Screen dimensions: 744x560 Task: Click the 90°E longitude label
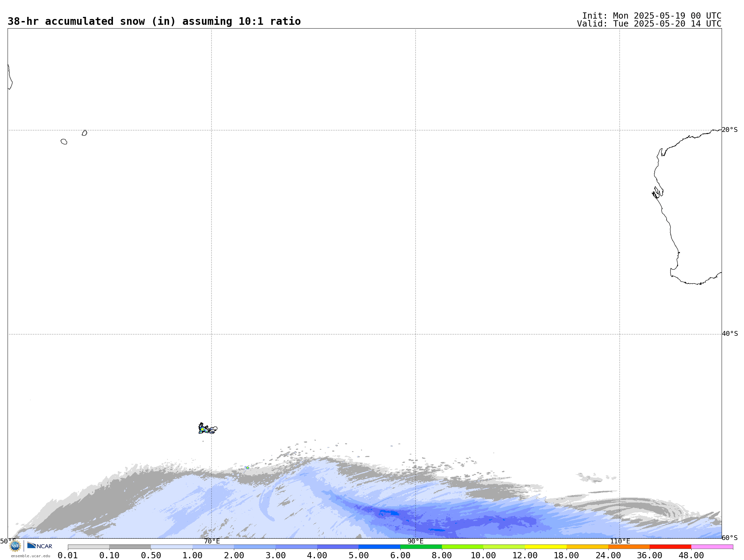click(x=415, y=541)
